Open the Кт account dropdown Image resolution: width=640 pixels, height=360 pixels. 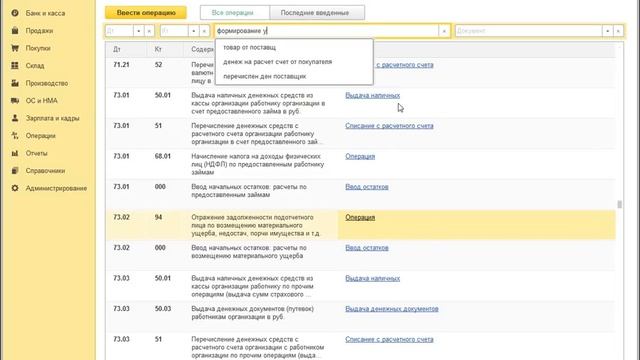(x=194, y=31)
